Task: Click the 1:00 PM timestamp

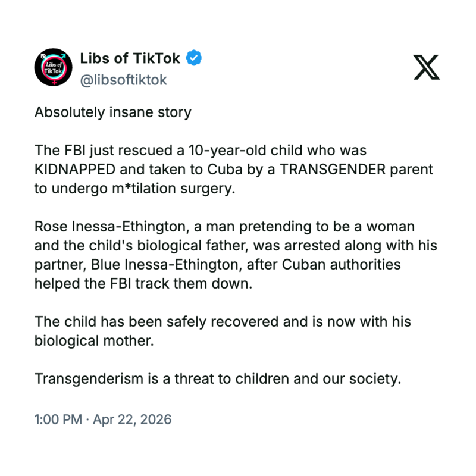Action: tap(58, 419)
